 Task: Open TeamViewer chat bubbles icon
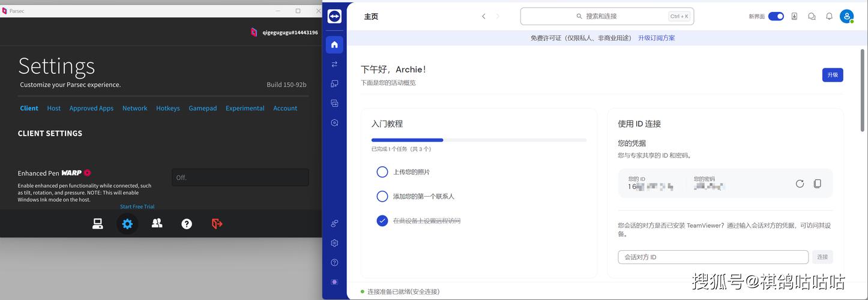click(x=812, y=16)
